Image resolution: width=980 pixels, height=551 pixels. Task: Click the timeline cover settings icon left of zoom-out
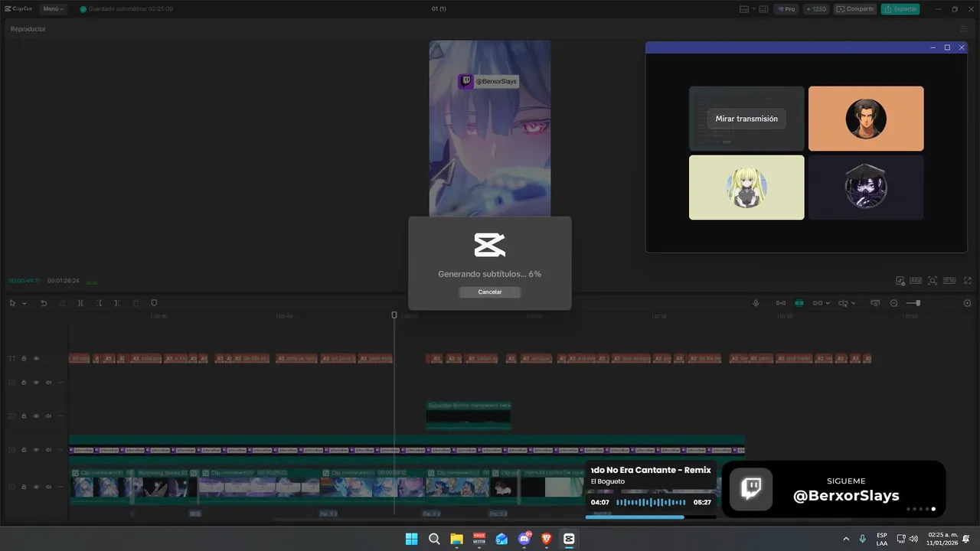pos(875,303)
